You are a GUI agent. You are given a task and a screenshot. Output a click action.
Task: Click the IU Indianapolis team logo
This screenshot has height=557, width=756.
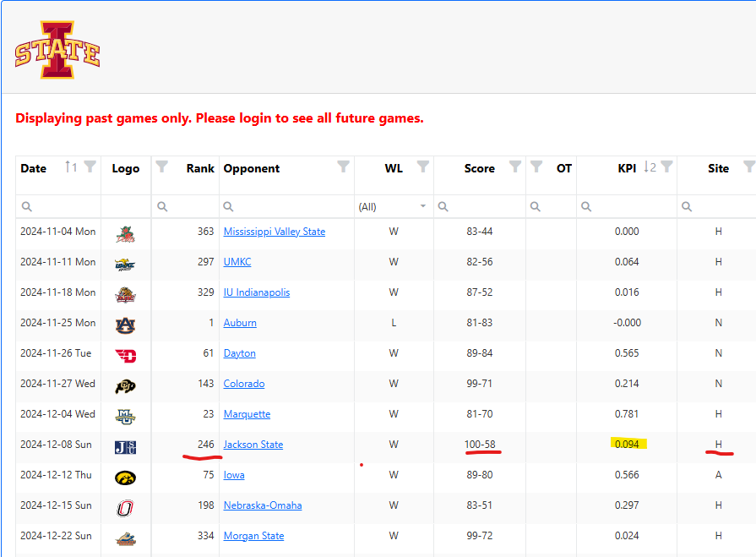[125, 295]
